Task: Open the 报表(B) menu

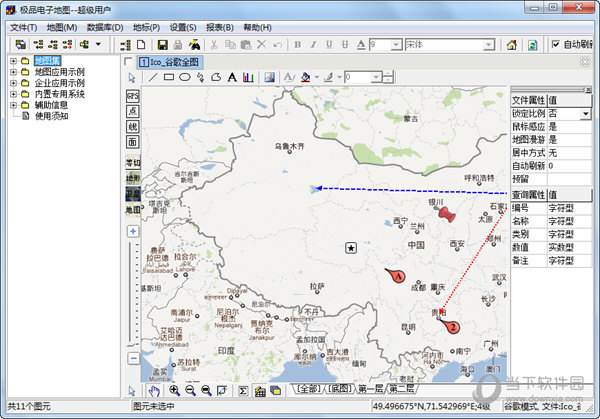Action: [220, 28]
